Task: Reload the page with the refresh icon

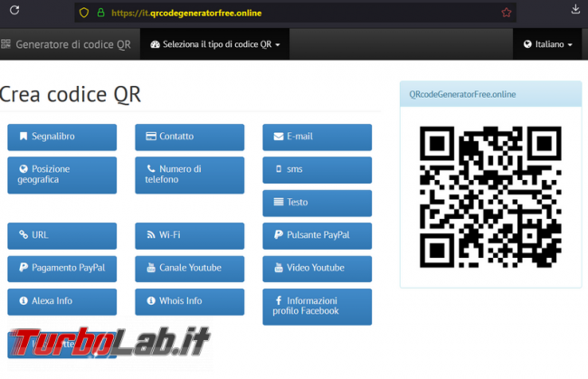Action: [14, 10]
